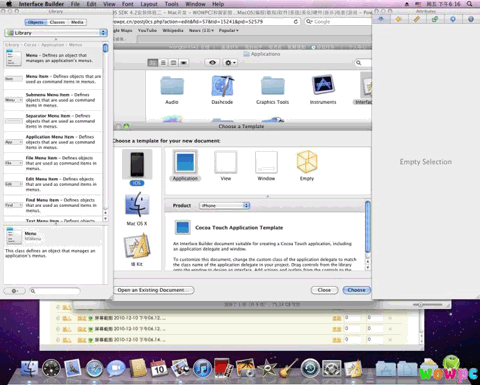Select the Menu Item library object
The image size is (480, 385).
[x=53, y=79]
